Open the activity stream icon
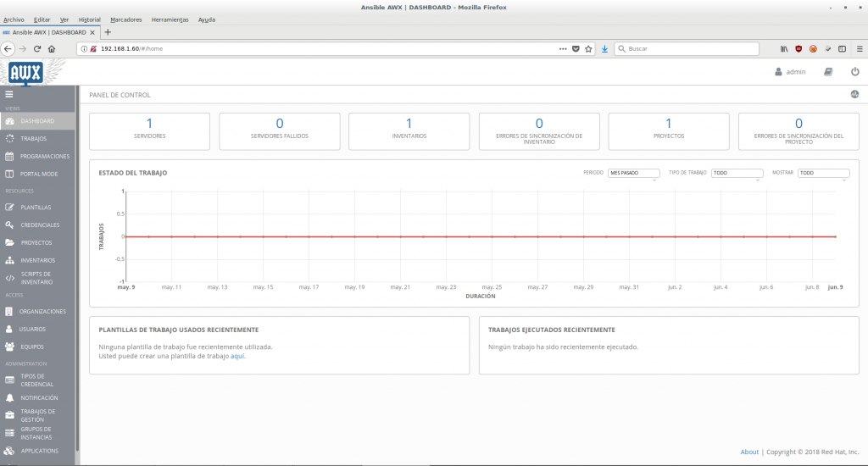This screenshot has height=466, width=868. click(854, 95)
